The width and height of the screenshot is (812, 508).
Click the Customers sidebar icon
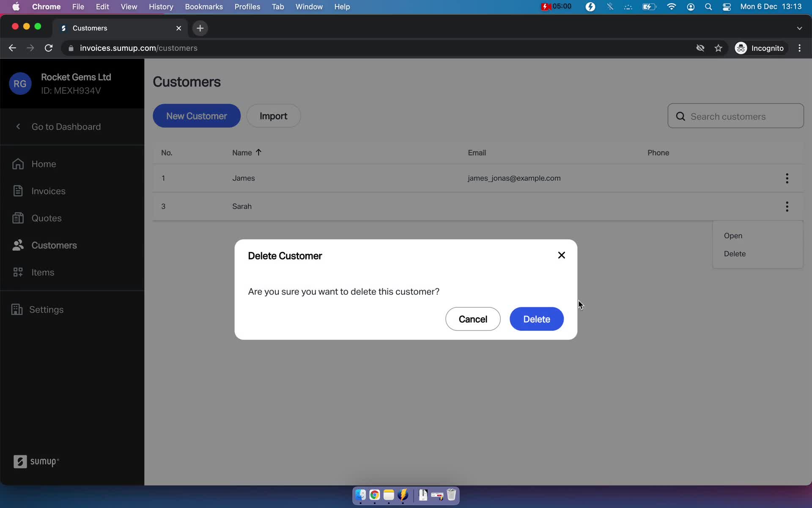pyautogui.click(x=17, y=245)
